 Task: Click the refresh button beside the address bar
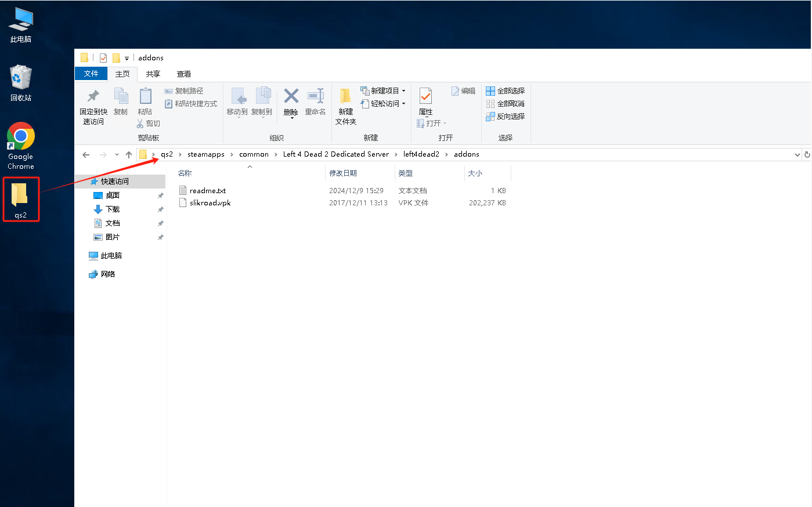[x=807, y=154]
